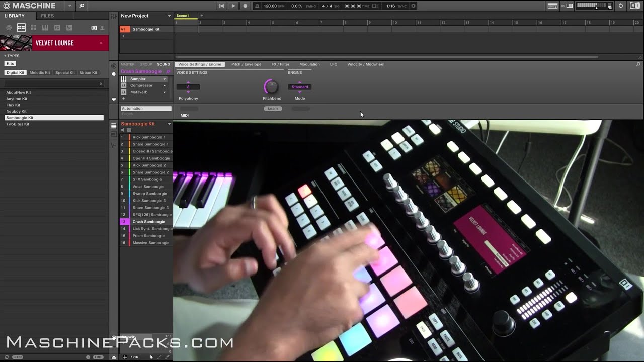Switch to the LIBRARY browser tab
Screen dimensions: 644x362
pos(15,16)
